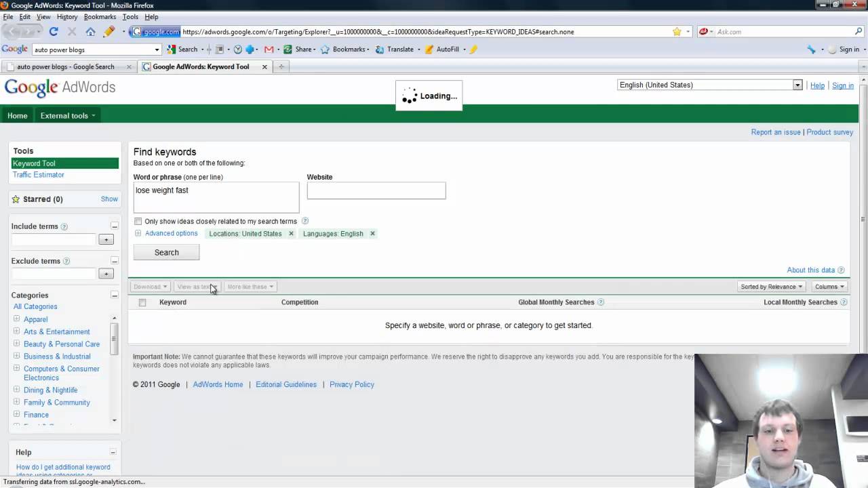
Task: Click the blue plus icon in the Google toolbar
Action: pos(250,49)
